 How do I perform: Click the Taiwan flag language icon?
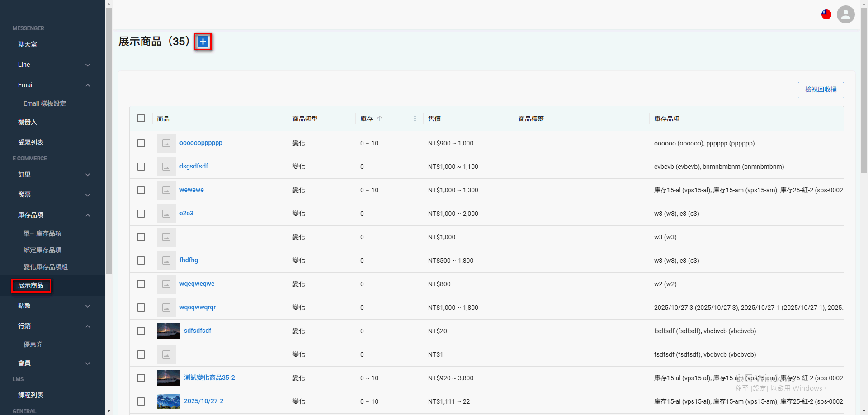826,14
